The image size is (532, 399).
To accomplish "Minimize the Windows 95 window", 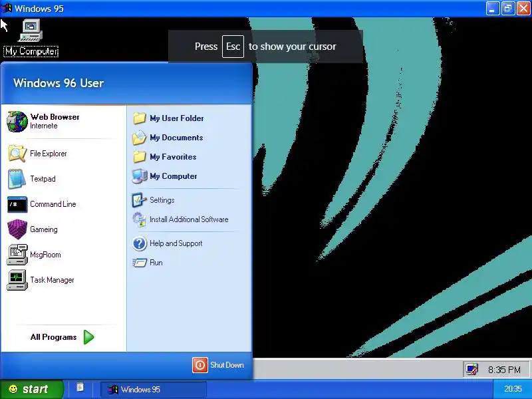I will 493,9.
